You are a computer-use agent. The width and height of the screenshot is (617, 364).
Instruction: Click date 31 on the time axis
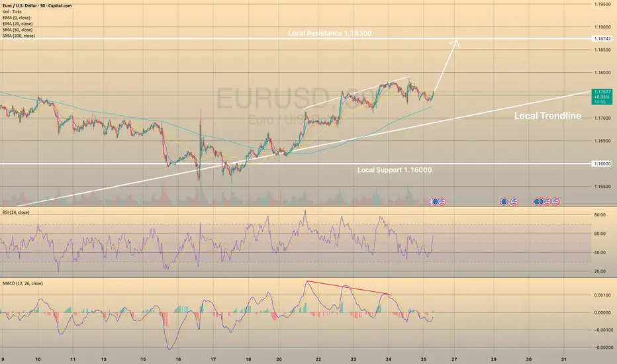pos(563,359)
